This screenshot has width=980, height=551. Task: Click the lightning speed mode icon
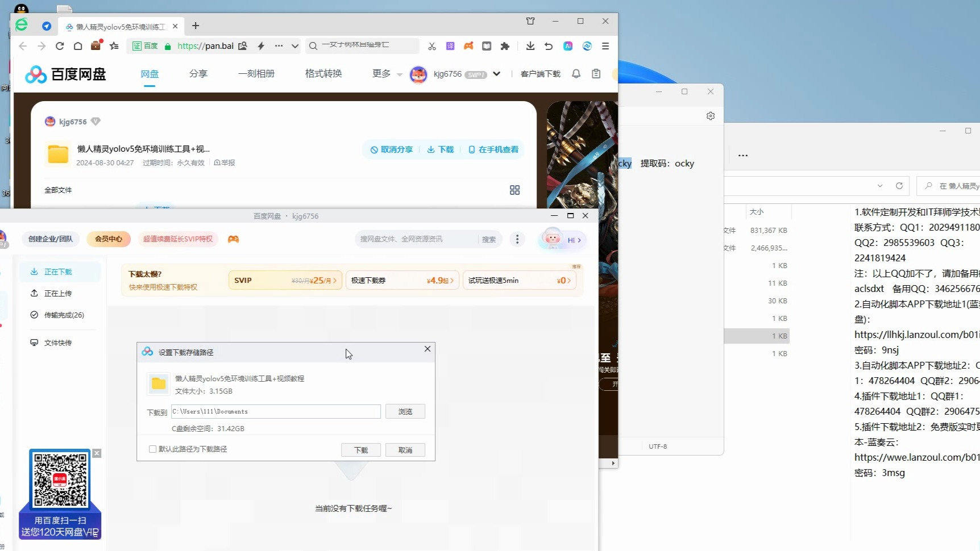(x=261, y=46)
